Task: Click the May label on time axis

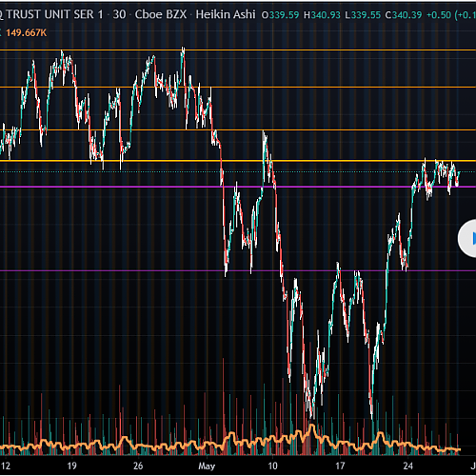Action: 207,466
